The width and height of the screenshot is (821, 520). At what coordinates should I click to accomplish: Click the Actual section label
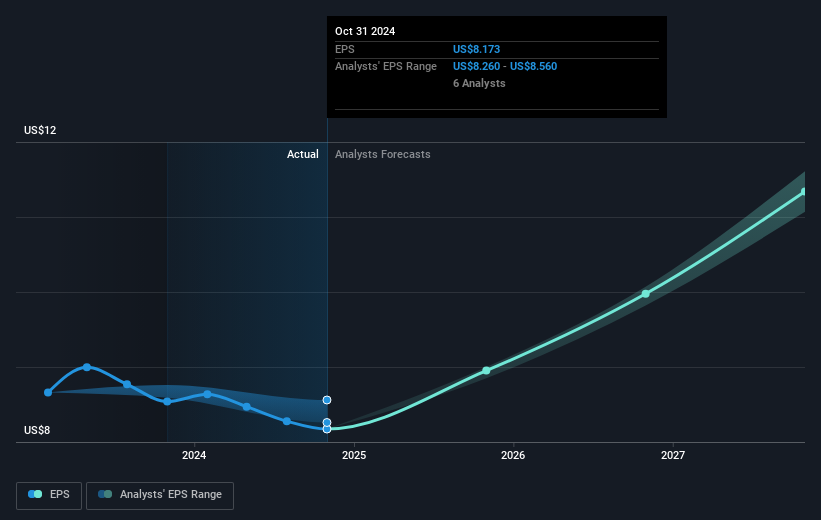point(303,154)
